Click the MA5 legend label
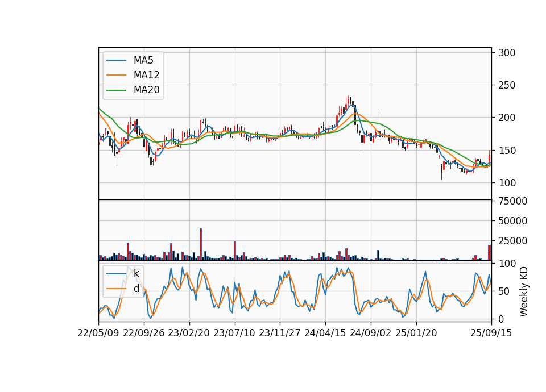Screen dimensions: 546x392 coord(143,60)
